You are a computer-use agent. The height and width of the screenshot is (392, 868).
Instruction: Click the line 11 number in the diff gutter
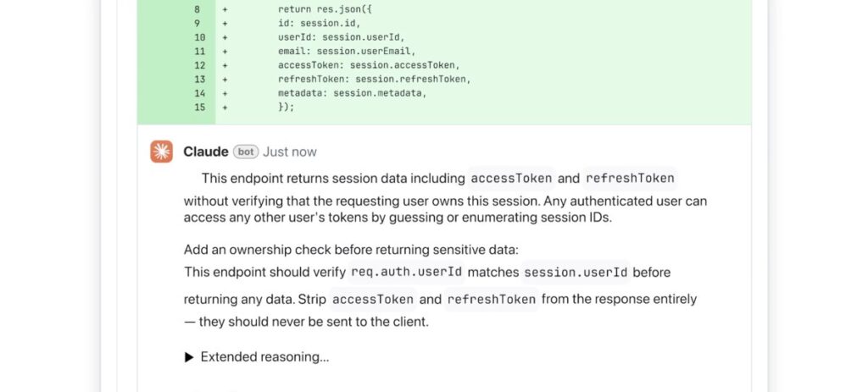(x=200, y=52)
